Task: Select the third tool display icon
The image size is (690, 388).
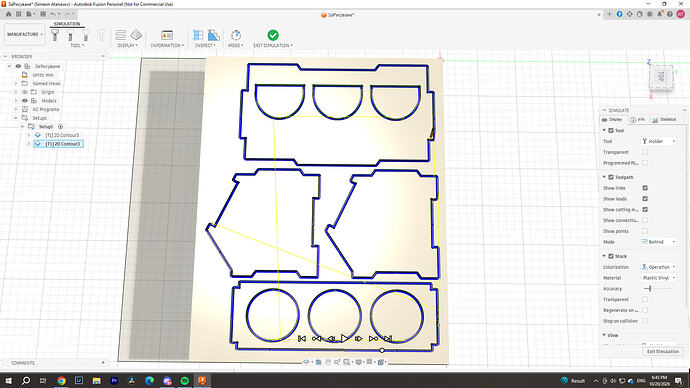Action: pyautogui.click(x=86, y=35)
